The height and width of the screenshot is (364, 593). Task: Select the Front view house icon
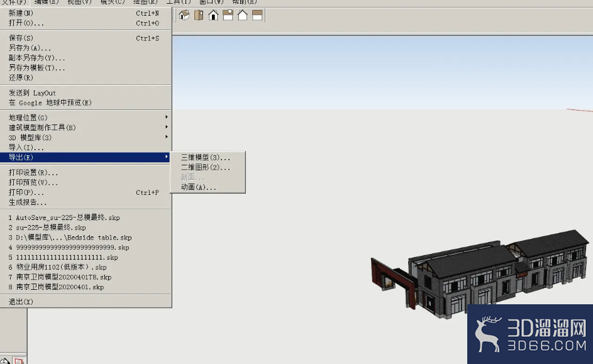[213, 15]
